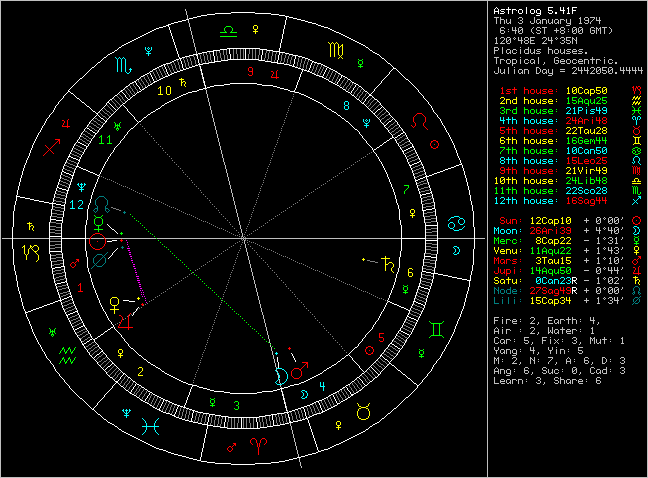Click the large red Sun circle in the wheel

pos(98,240)
